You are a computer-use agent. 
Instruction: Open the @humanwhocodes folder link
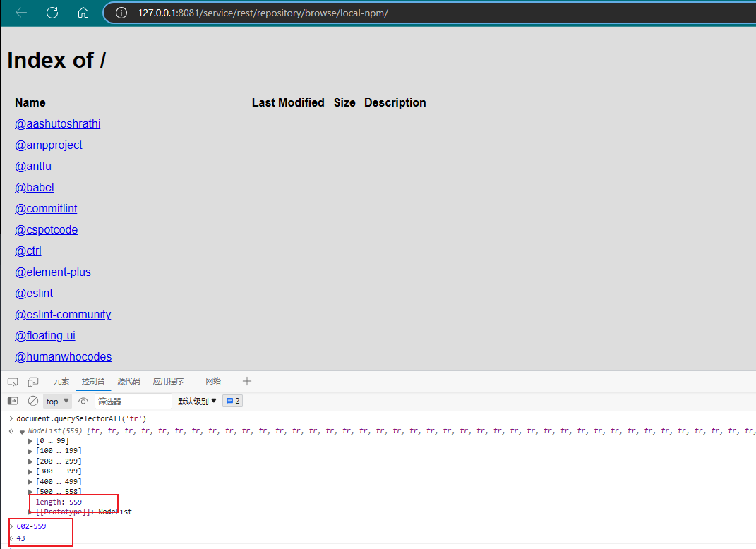(x=63, y=357)
